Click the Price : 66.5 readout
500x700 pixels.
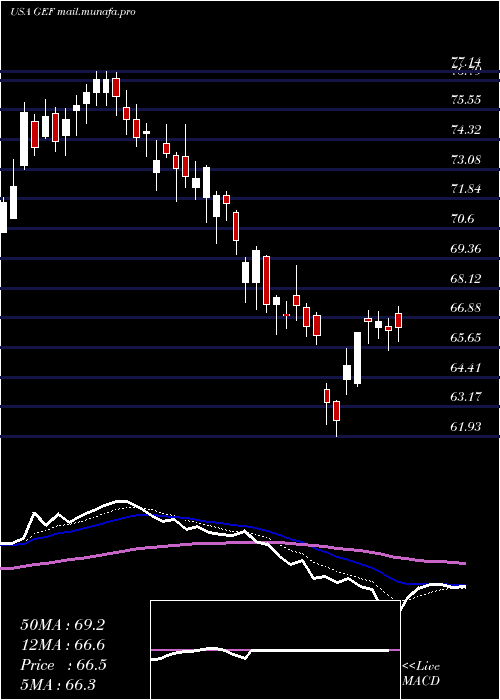[x=63, y=665]
